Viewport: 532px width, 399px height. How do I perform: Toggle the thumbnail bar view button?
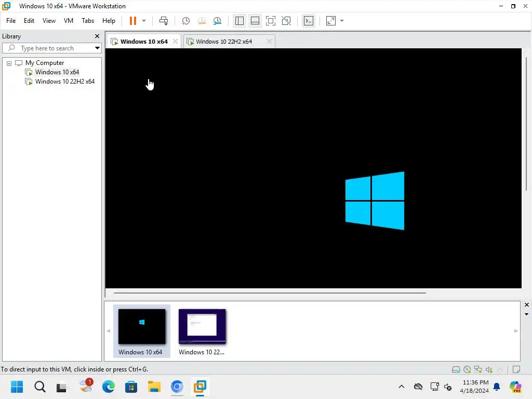255,21
